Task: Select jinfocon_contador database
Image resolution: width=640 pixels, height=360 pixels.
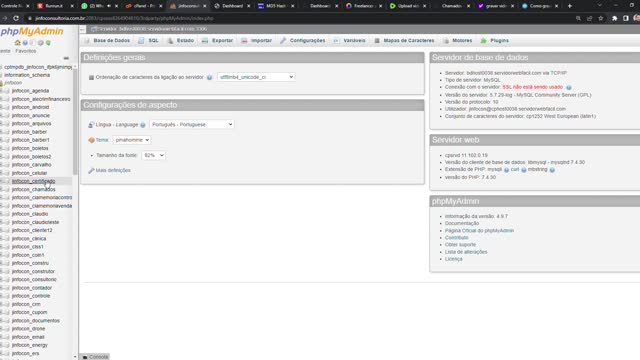Action: click(32, 288)
